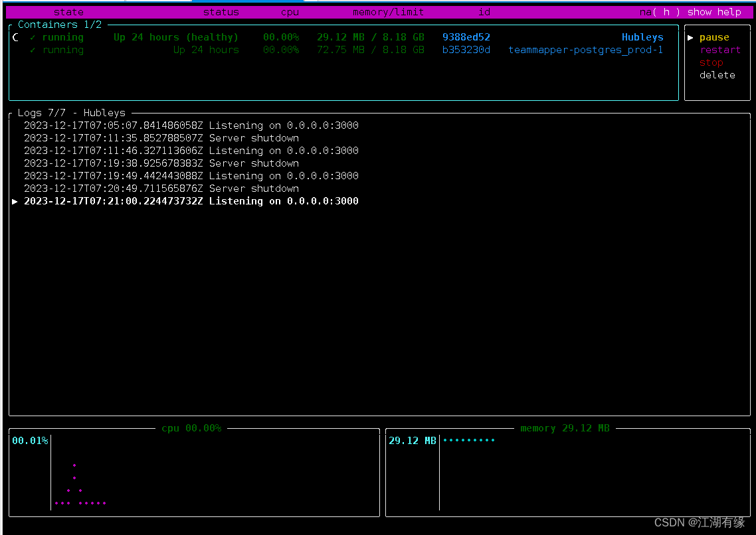
Task: Click the Up 24 hours (healthy) status
Action: pos(176,37)
